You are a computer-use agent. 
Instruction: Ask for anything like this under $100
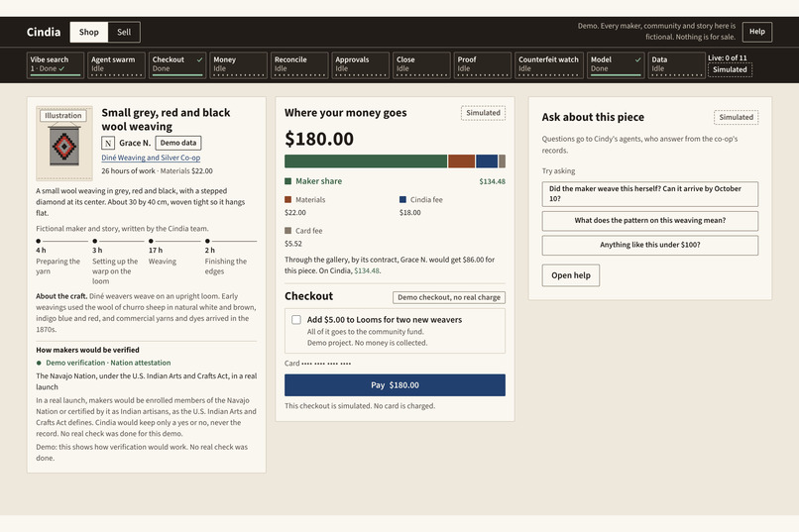[649, 245]
